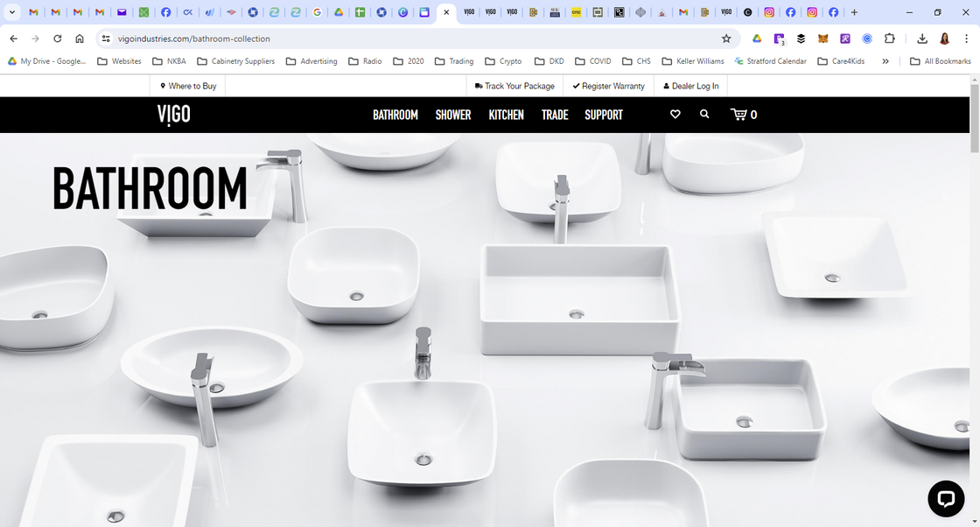Open the Dealer Log In link
This screenshot has height=527, width=980.
(690, 86)
